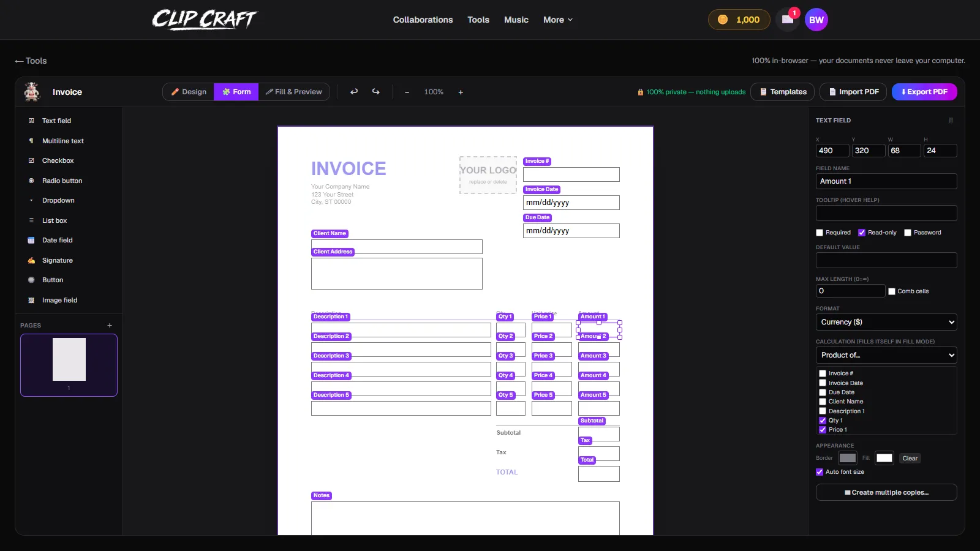
Task: Open the Product of calculation dropdown
Action: [886, 355]
